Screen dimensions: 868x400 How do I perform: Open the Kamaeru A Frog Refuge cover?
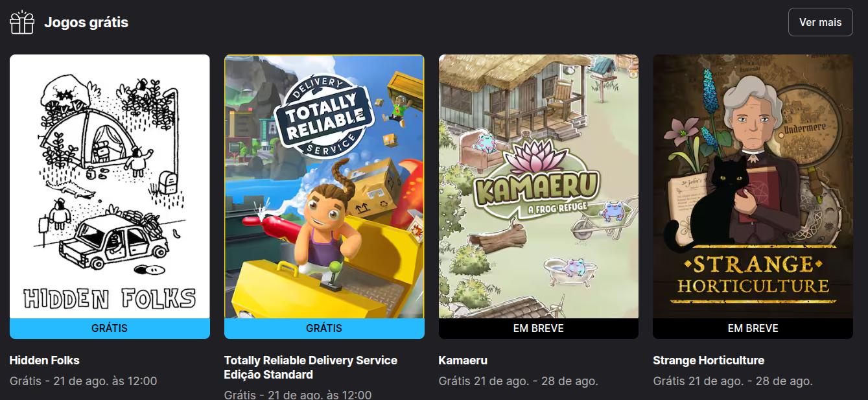coord(539,187)
